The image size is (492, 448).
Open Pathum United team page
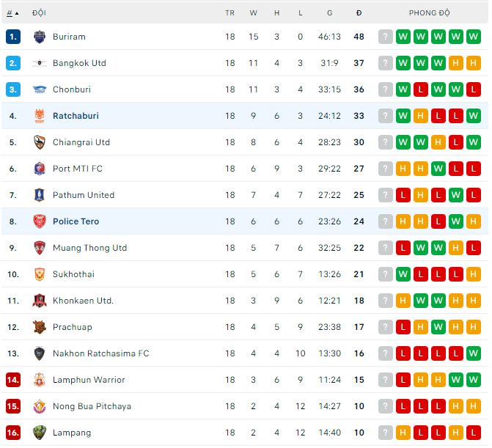point(84,195)
